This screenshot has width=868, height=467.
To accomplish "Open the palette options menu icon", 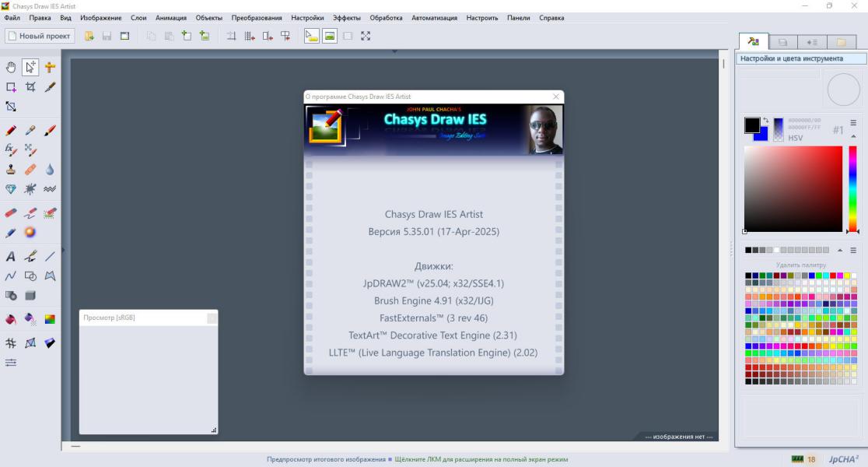I will [x=853, y=251].
